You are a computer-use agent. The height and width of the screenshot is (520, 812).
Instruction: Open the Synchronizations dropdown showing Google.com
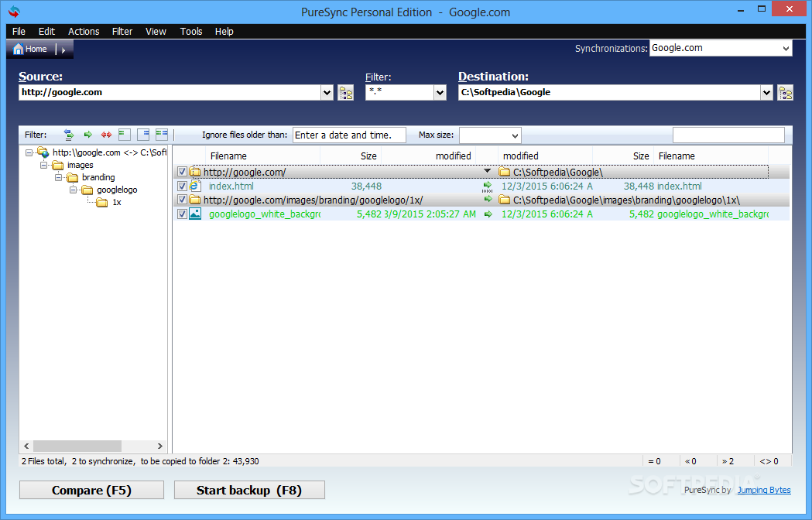(786, 49)
